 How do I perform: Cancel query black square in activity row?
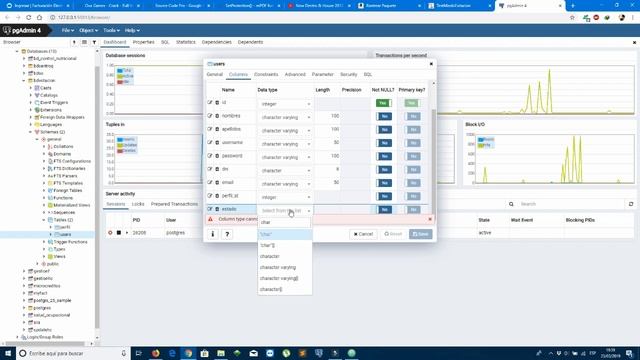(x=119, y=233)
